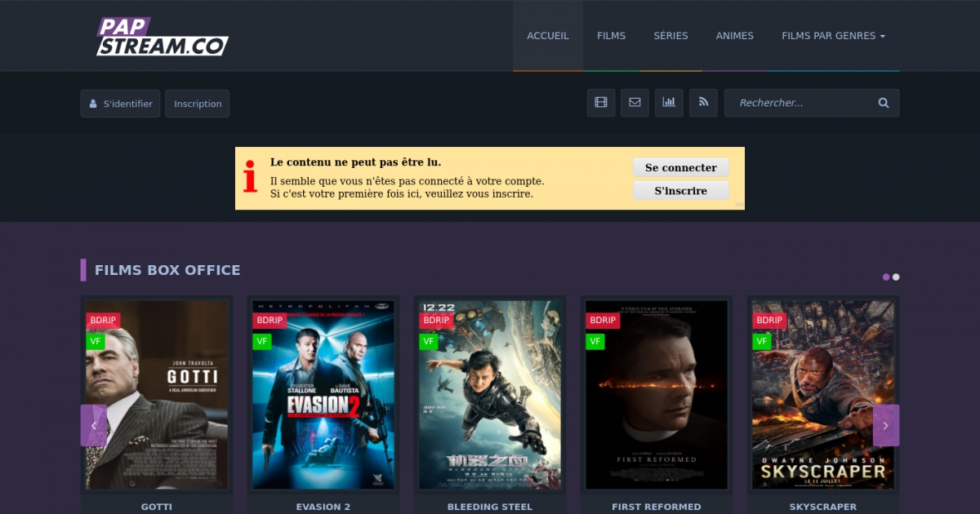Viewport: 980px width, 514px height.
Task: Click the previous carousel arrow
Action: (x=94, y=426)
